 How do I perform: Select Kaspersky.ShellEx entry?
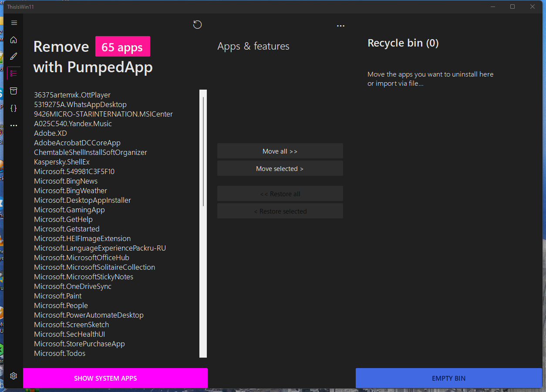pyautogui.click(x=62, y=162)
